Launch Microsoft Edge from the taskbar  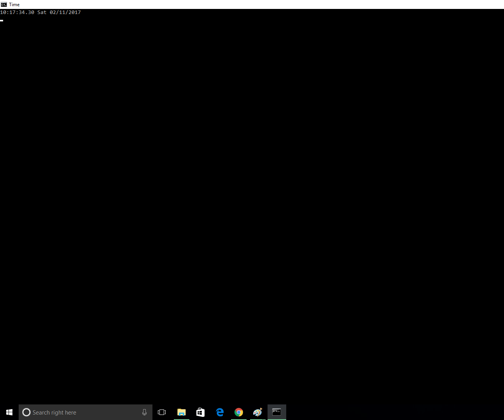point(220,412)
